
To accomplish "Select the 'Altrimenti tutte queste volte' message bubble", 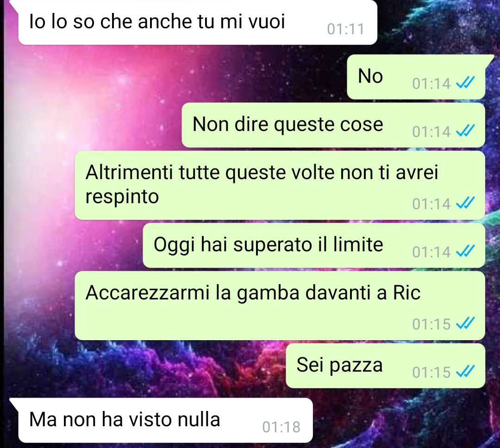I will [x=280, y=185].
